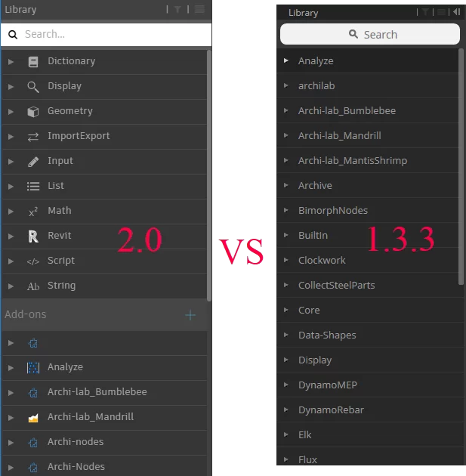Click the 2.0 library Search... input field
Image resolution: width=466 pixels, height=476 pixels.
click(x=113, y=35)
